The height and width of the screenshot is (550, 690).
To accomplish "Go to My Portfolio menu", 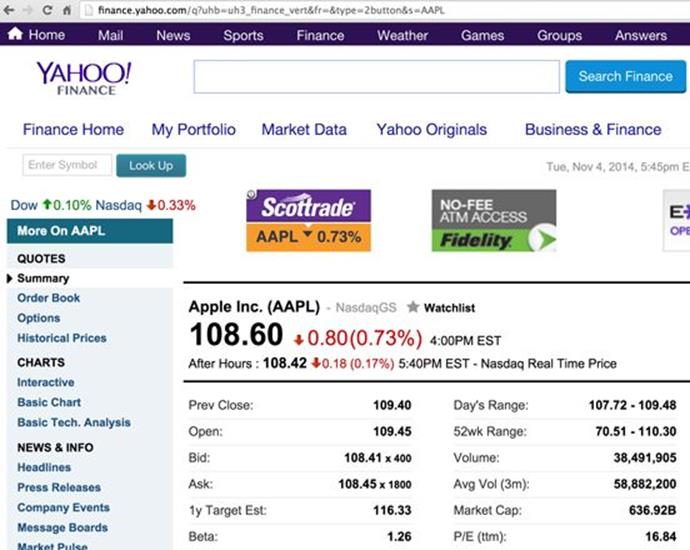I will coord(193,129).
